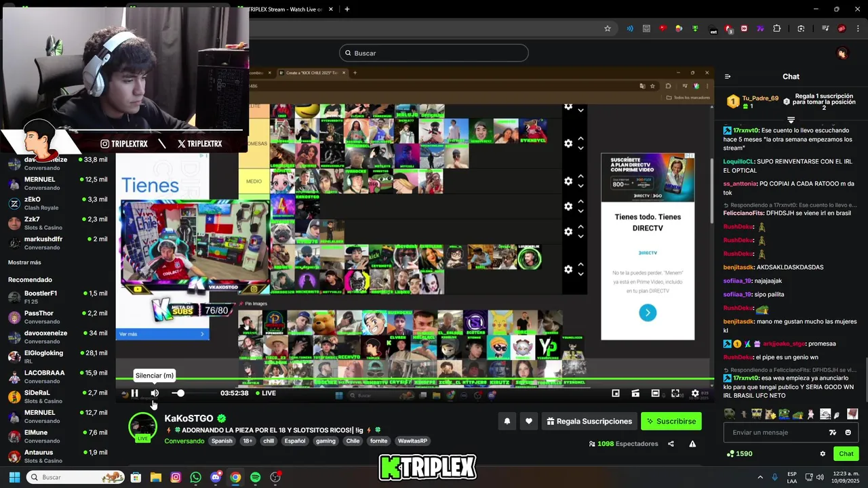This screenshot has height=488, width=868.
Task: Open BoostlerF1 channel in Recomendado
Action: tap(58, 297)
